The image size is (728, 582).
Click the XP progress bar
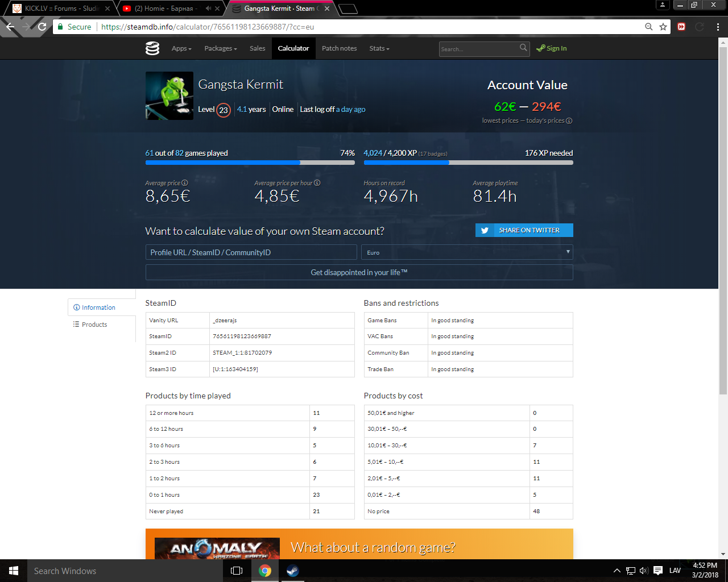468,163
